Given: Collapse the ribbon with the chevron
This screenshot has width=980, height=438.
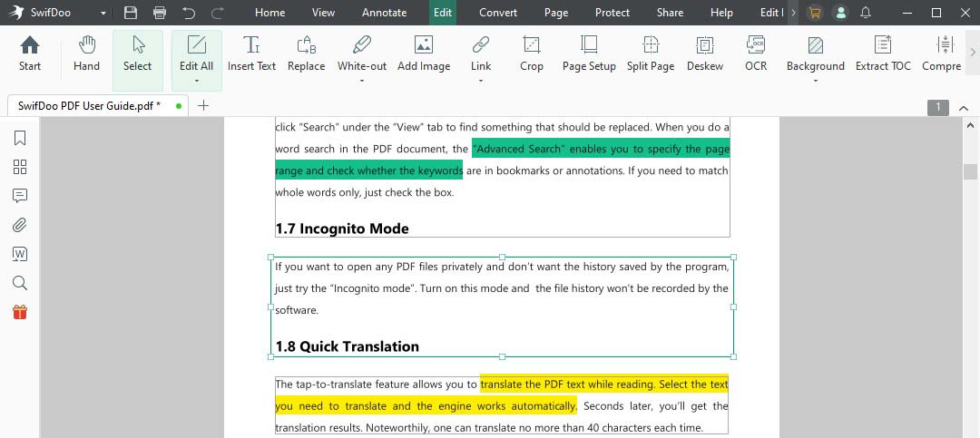Looking at the screenshot, I should pyautogui.click(x=964, y=108).
